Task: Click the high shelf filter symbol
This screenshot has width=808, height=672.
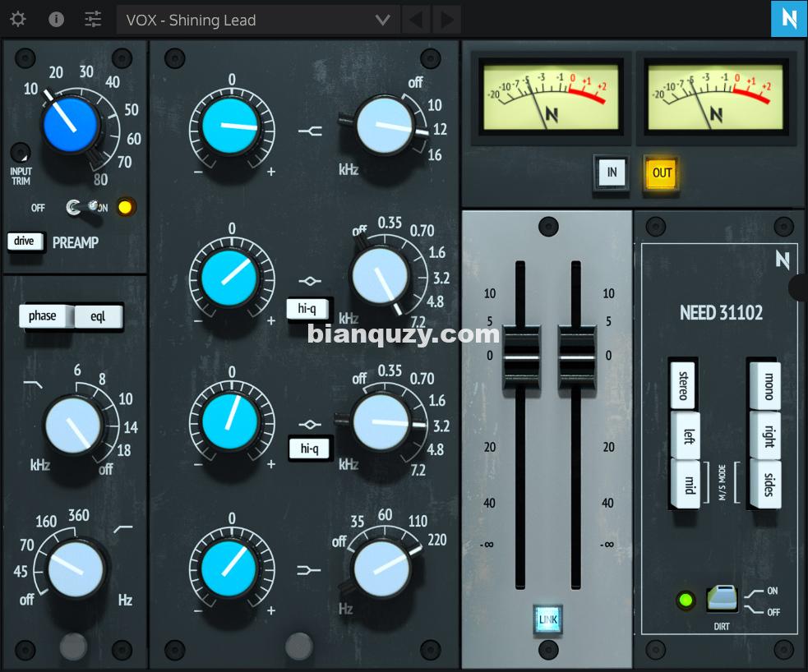Action: 310,131
